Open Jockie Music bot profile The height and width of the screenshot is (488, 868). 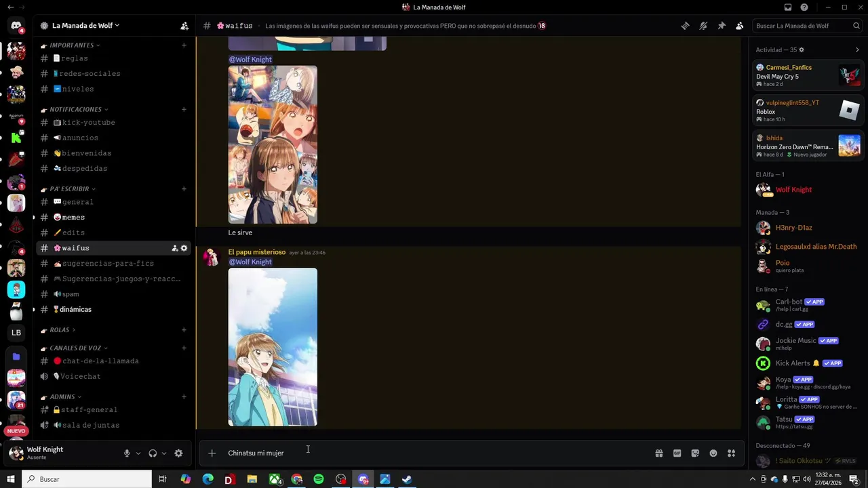[x=807, y=343]
